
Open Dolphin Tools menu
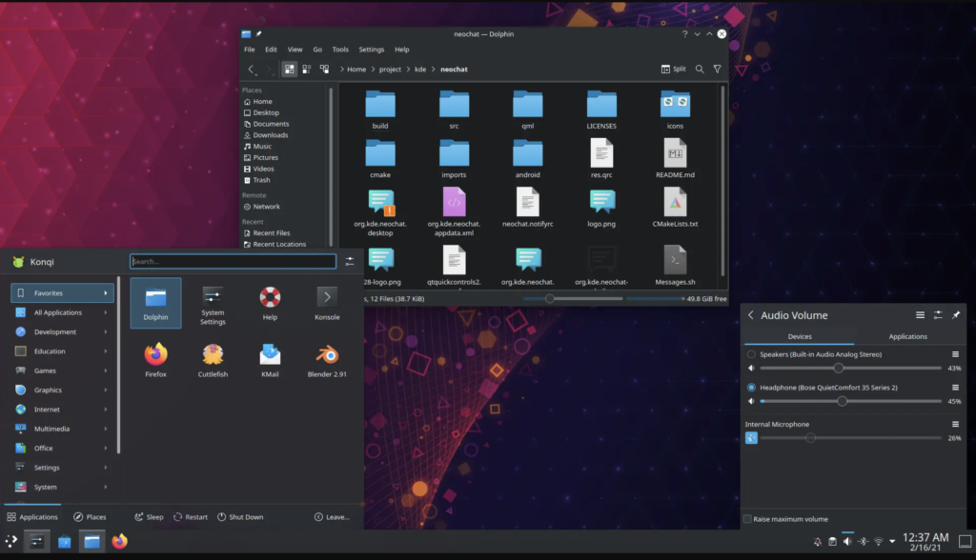point(340,50)
